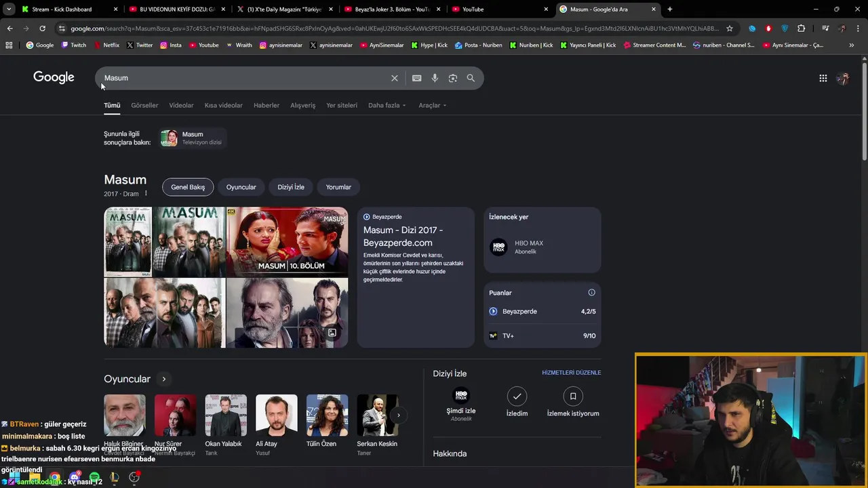
Task: Select the Genel Bakış chip
Action: 188,187
